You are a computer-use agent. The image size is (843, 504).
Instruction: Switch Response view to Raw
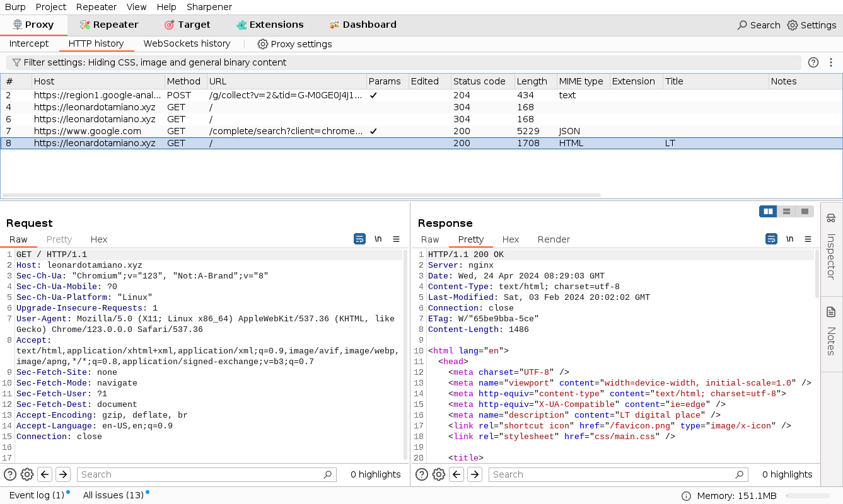pyautogui.click(x=430, y=239)
